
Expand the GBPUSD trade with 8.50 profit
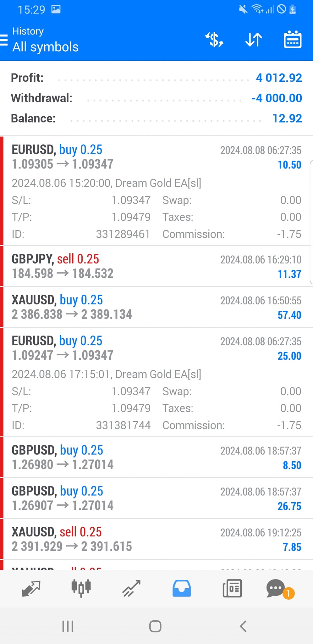coord(156,457)
